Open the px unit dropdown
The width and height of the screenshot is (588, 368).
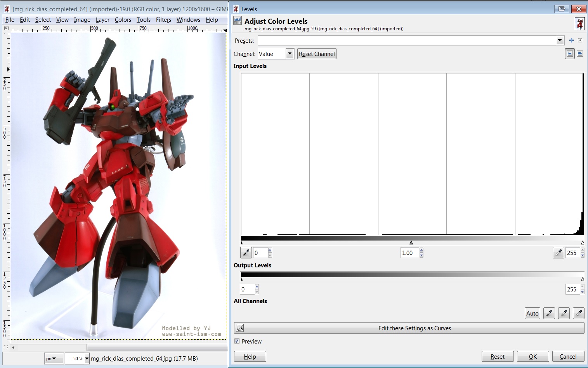54,359
